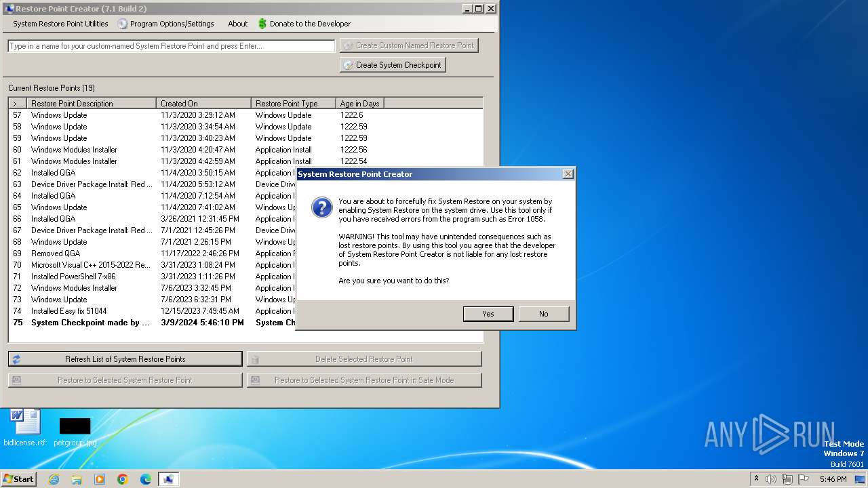Click Create Custom Named Restore Point
Image resolution: width=868 pixels, height=488 pixels.
click(409, 45)
